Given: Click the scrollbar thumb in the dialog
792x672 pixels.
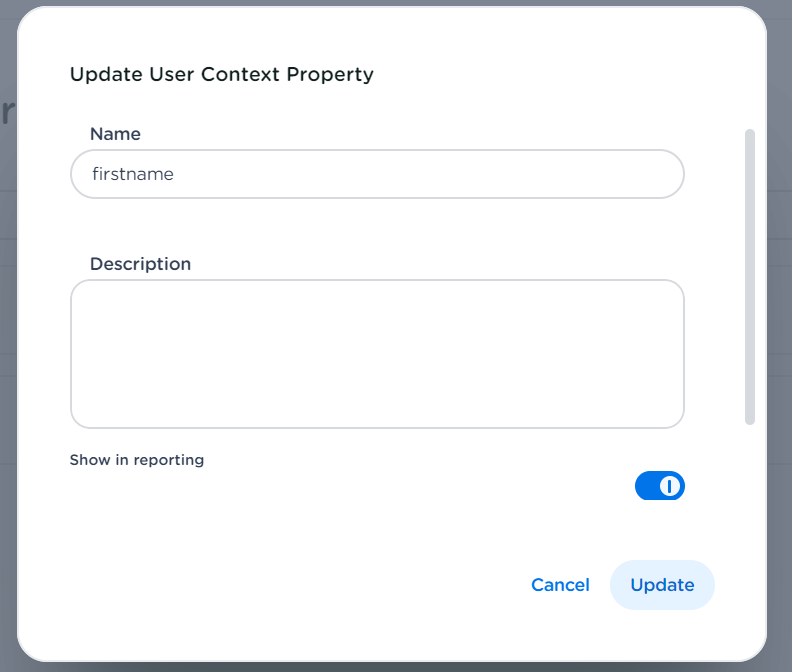Looking at the screenshot, I should click(750, 276).
